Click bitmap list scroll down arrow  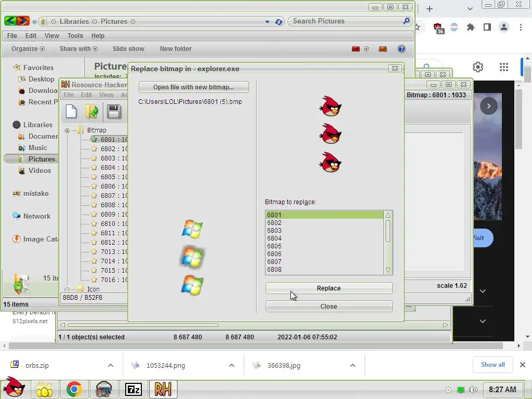tap(388, 270)
